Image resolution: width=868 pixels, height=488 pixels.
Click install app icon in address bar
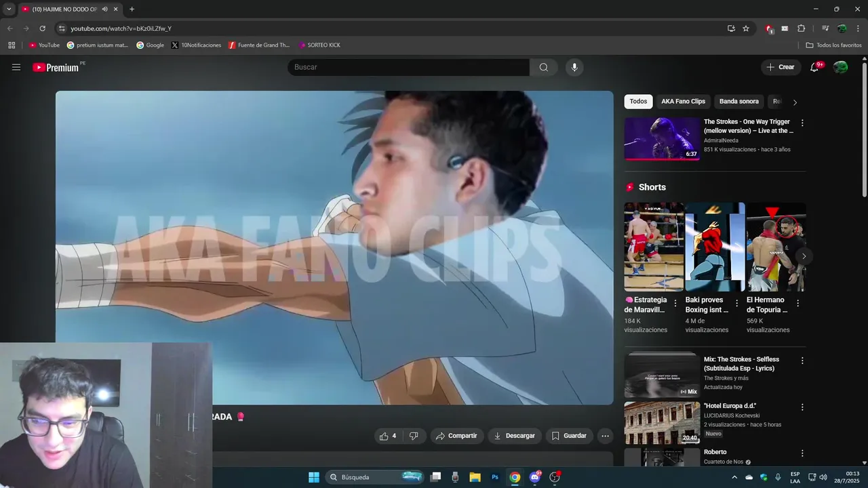click(x=731, y=28)
